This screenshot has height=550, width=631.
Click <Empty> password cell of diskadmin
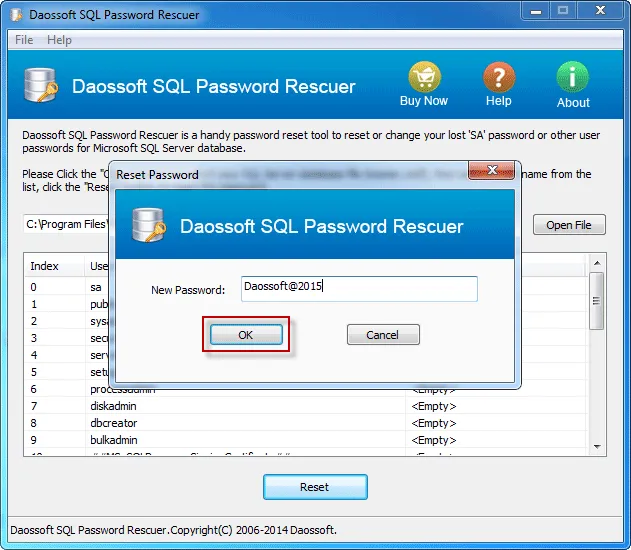click(x=434, y=406)
